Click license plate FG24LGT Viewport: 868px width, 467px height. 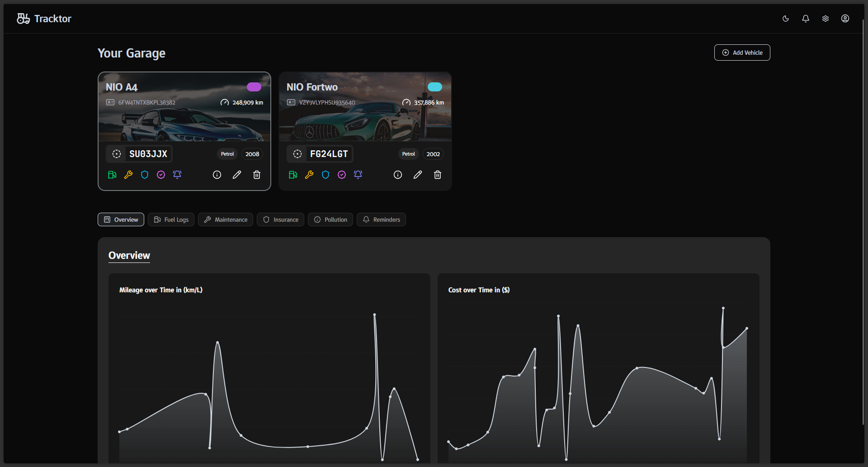tap(320, 154)
